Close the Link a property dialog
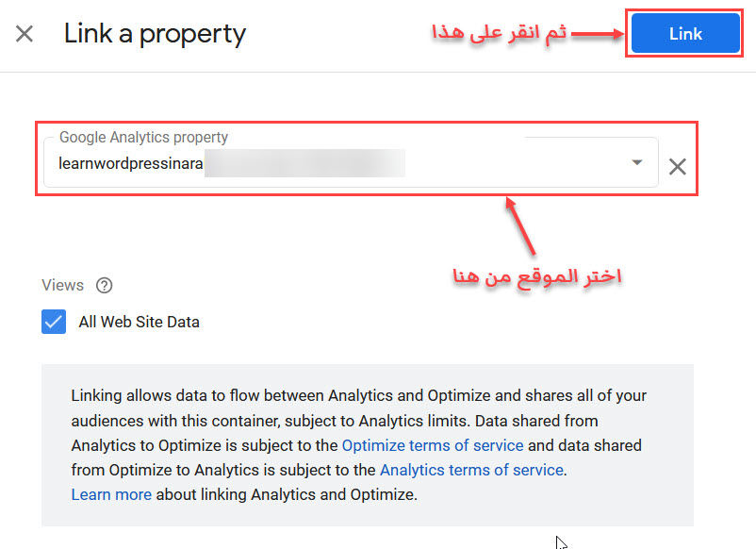The image size is (756, 549). (x=25, y=34)
